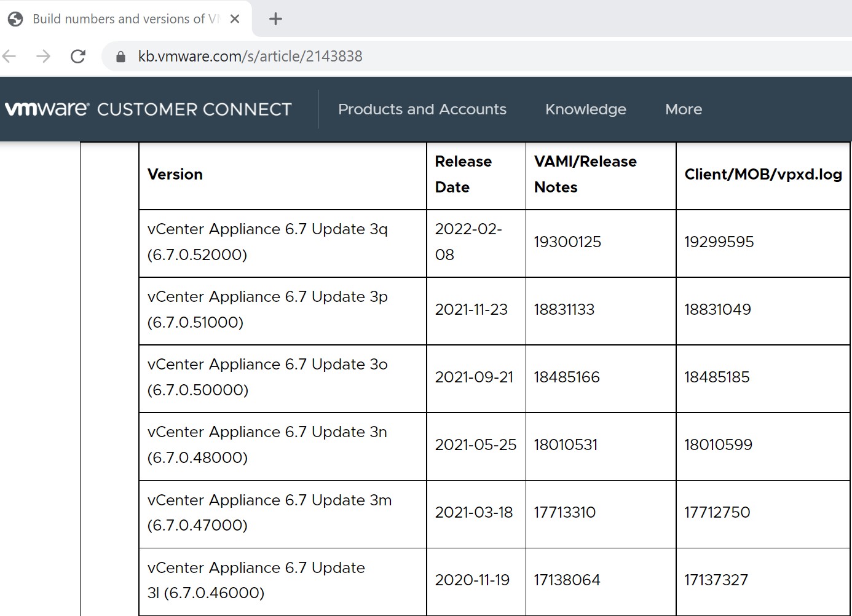The width and height of the screenshot is (852, 616).
Task: Select vCenter Appliance 6.7 Update 3o cell
Action: 283,378
